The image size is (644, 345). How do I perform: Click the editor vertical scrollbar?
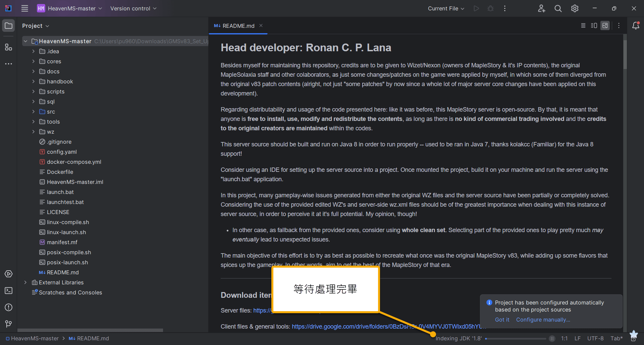(x=625, y=55)
